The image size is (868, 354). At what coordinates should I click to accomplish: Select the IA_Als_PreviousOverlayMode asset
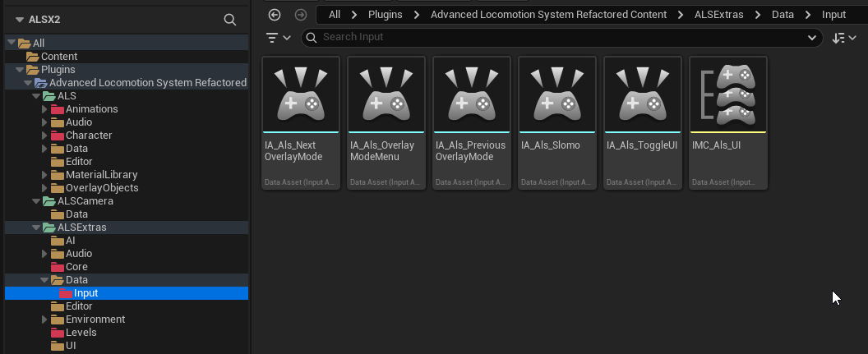pyautogui.click(x=471, y=123)
